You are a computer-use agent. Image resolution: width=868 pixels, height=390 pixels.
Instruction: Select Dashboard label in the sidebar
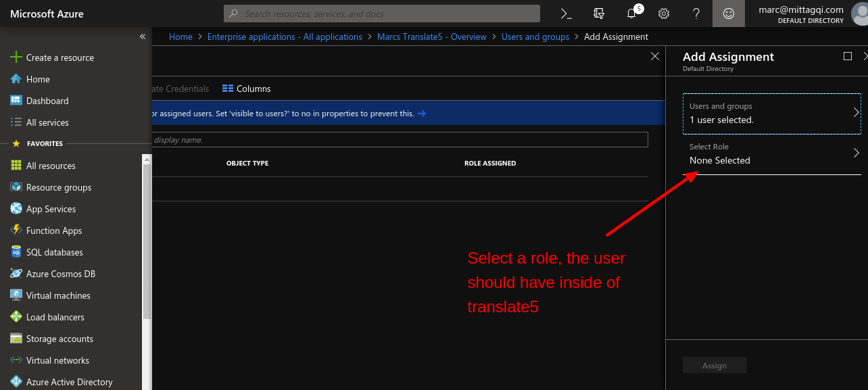[x=47, y=101]
